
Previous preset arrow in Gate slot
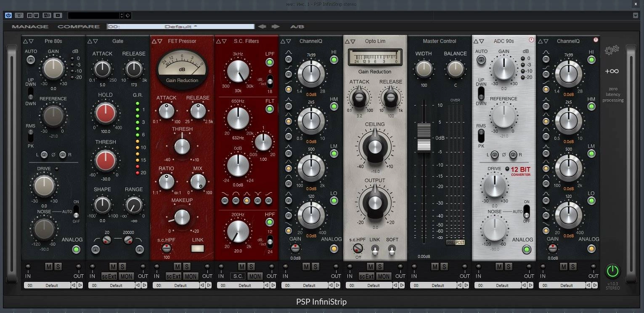click(139, 285)
